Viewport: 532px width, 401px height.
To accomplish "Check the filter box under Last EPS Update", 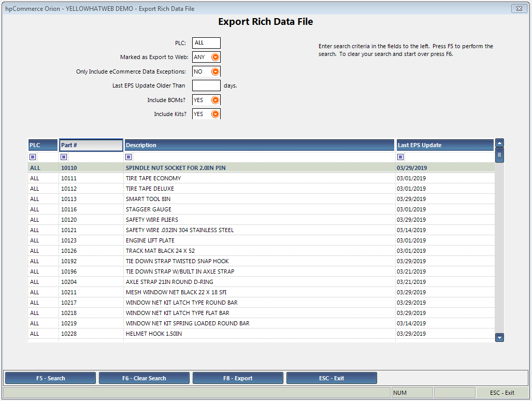I will [400, 156].
